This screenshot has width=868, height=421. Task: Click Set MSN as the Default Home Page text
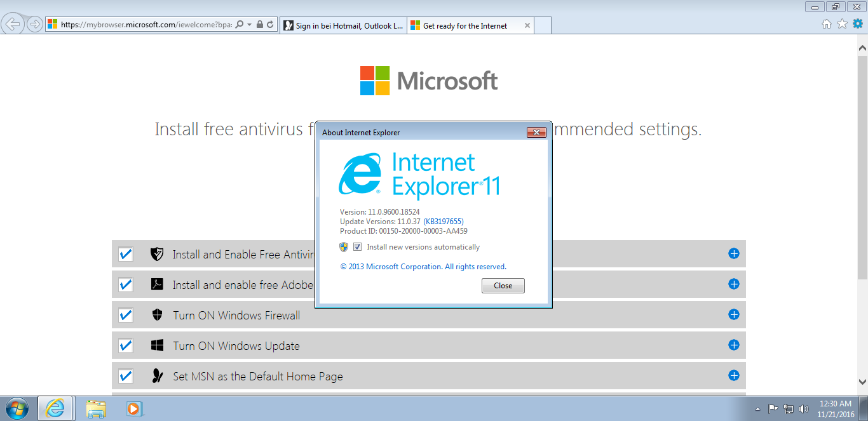point(258,377)
